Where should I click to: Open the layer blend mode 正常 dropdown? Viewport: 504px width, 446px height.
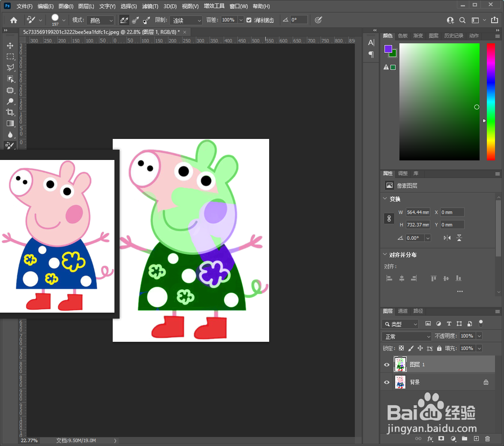pos(407,336)
